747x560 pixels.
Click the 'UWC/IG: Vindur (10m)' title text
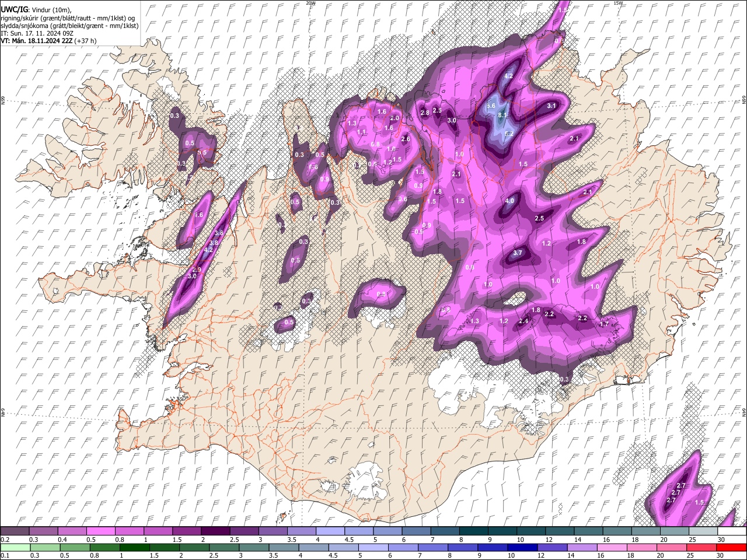click(x=36, y=10)
